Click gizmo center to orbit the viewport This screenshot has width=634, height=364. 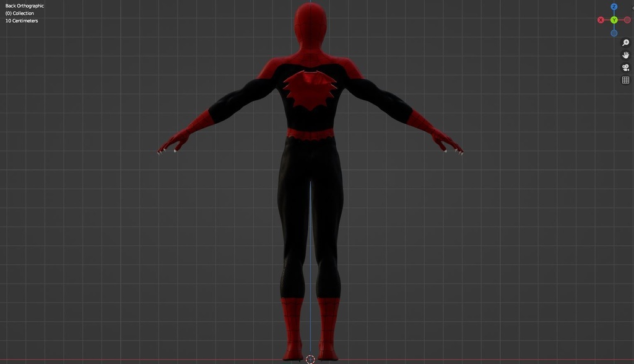coord(614,19)
